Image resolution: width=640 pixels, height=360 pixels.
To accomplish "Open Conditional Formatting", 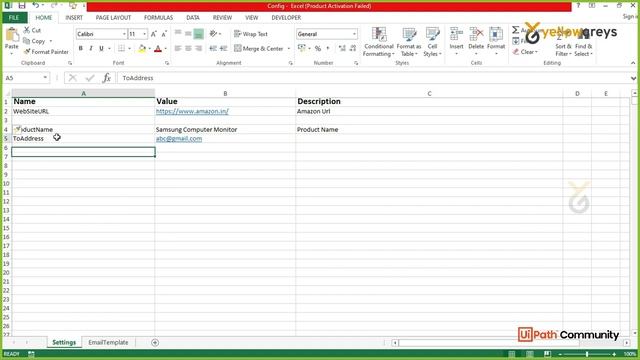I will [x=379, y=42].
